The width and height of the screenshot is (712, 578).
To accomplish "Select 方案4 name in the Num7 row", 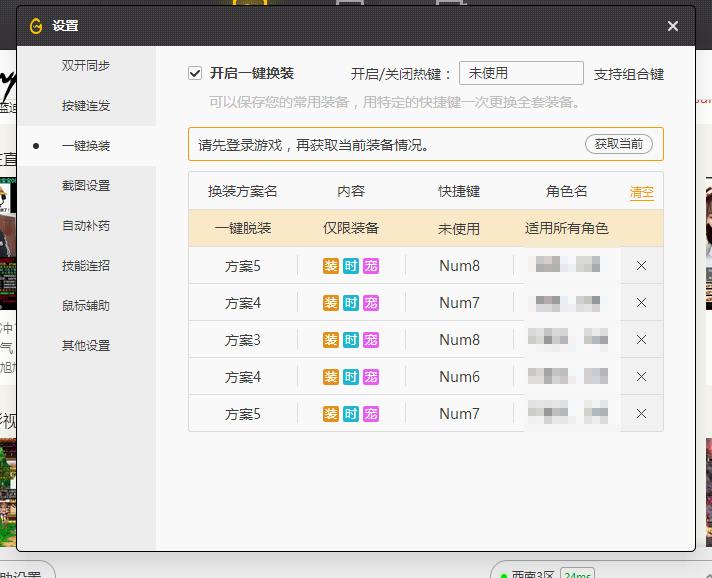I will [243, 303].
